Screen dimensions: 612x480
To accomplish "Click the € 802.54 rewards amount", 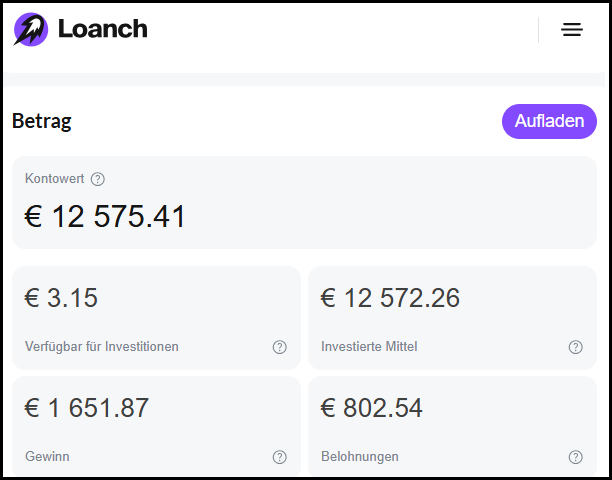I will (372, 408).
